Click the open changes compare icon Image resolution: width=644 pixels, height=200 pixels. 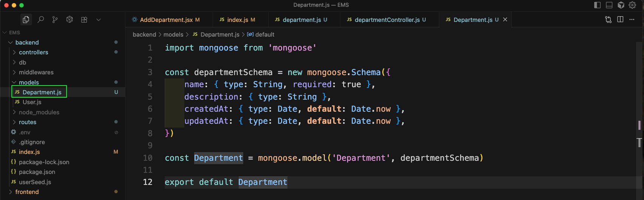[x=608, y=20]
